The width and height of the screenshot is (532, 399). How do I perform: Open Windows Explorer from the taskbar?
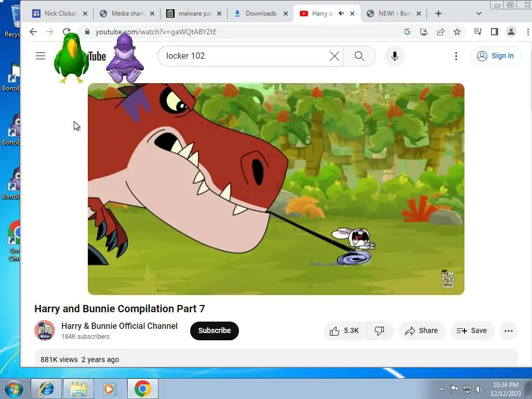pyautogui.click(x=78, y=389)
